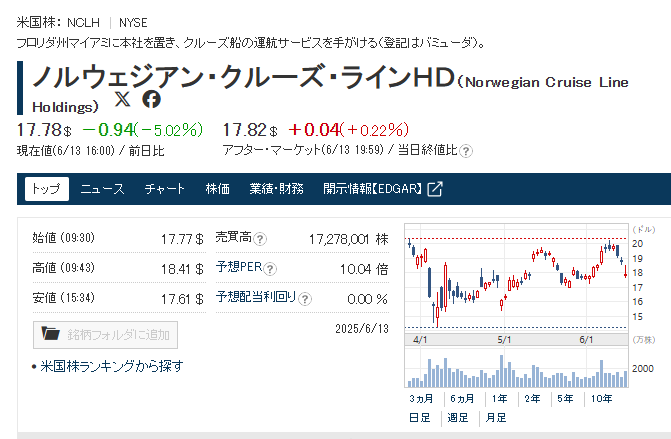Switch chart to 日足 candles
The height and width of the screenshot is (439, 671).
pos(420,418)
